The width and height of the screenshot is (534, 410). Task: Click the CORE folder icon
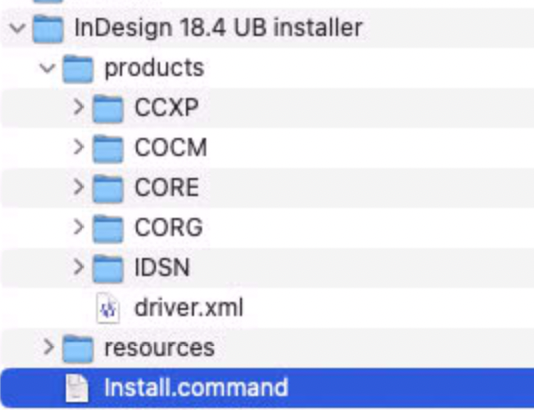tap(108, 188)
